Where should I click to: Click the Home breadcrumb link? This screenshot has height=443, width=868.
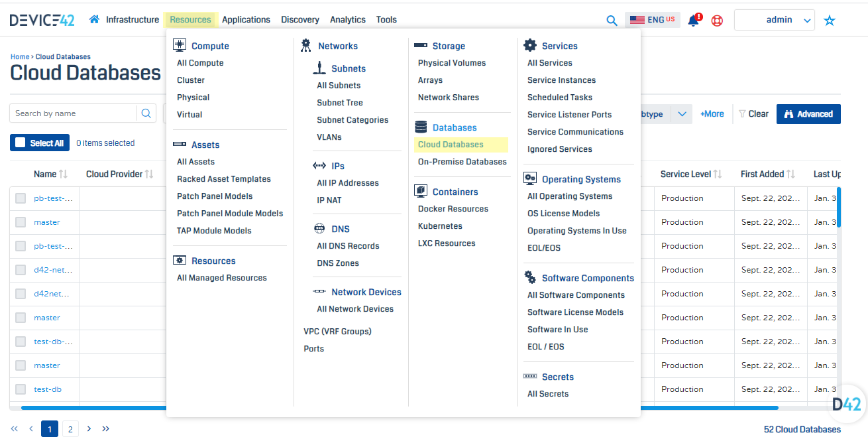pos(20,57)
